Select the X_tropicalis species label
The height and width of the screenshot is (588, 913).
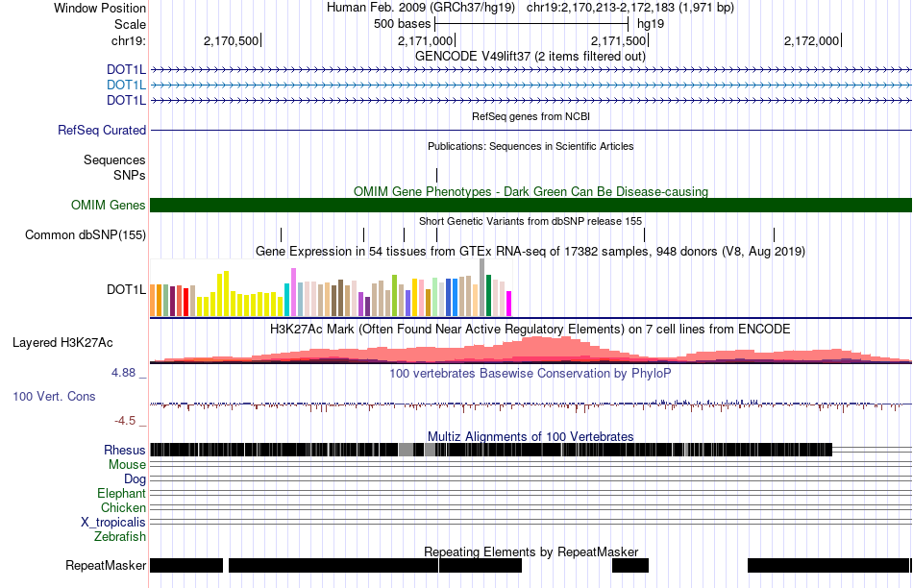[x=113, y=523]
